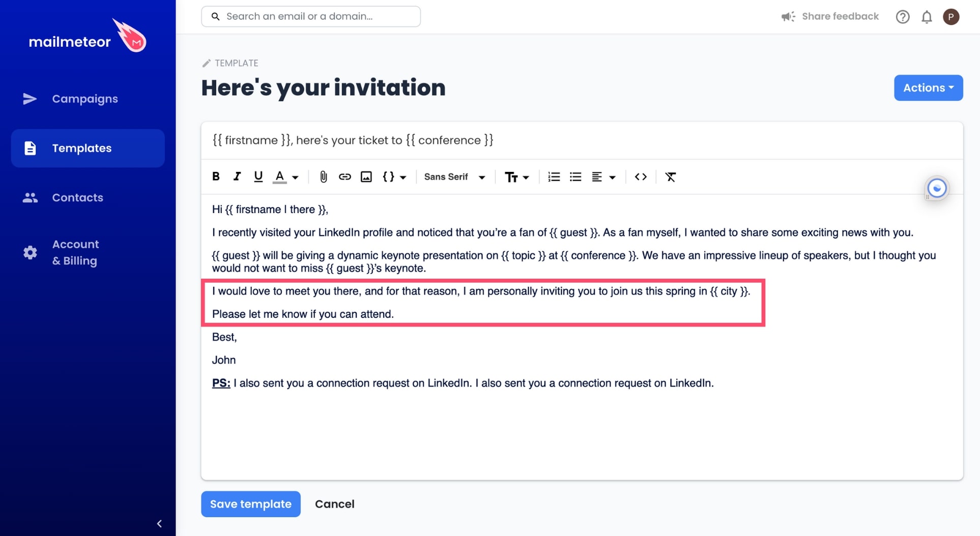
Task: Insert a hyperlink
Action: click(345, 176)
